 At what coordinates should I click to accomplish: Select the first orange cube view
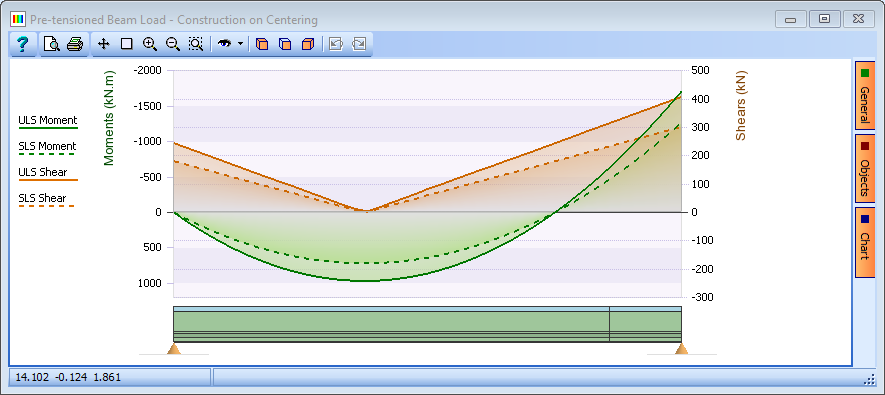(262, 44)
